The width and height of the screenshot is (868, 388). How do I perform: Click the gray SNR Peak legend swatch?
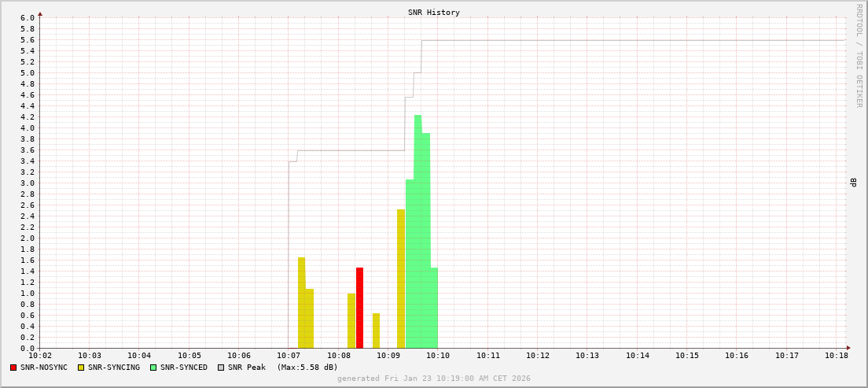click(221, 368)
